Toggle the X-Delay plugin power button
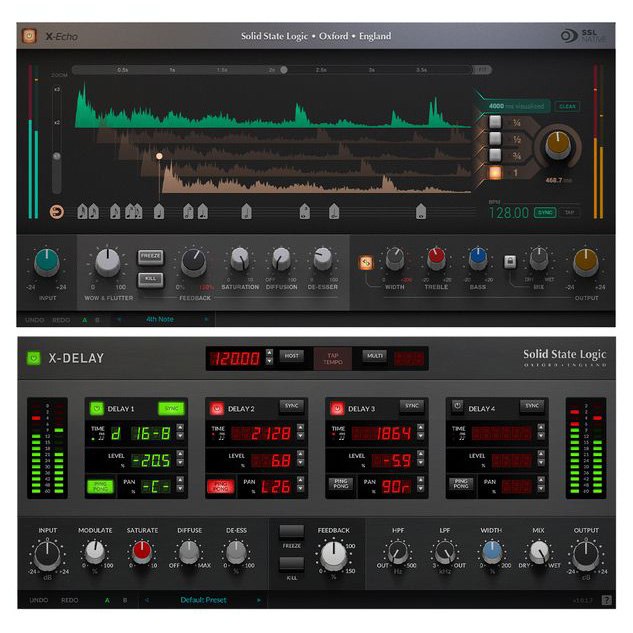Screen dimensions: 633x633 point(34,358)
